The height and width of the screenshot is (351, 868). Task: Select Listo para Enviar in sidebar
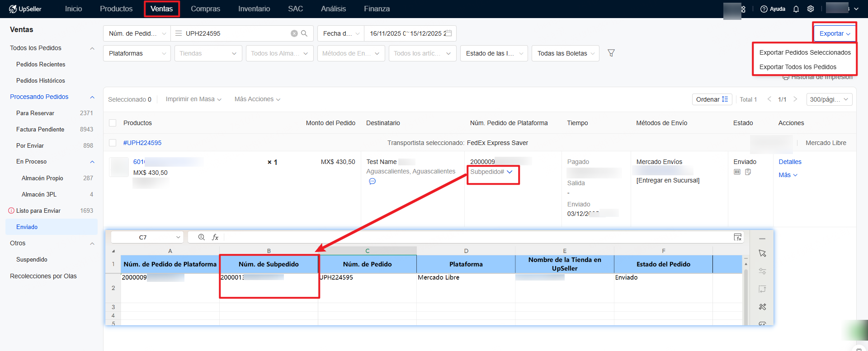pos(38,211)
